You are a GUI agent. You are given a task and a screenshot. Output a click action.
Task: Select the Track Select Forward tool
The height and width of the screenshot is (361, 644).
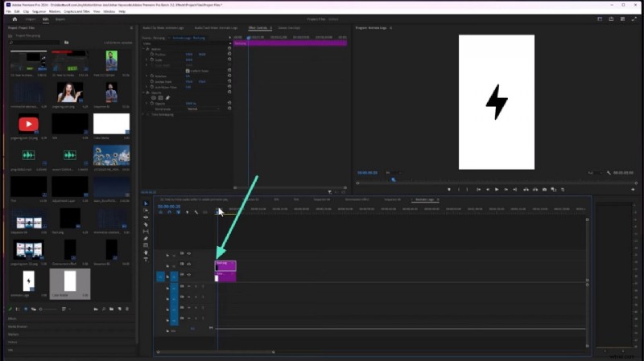146,211
